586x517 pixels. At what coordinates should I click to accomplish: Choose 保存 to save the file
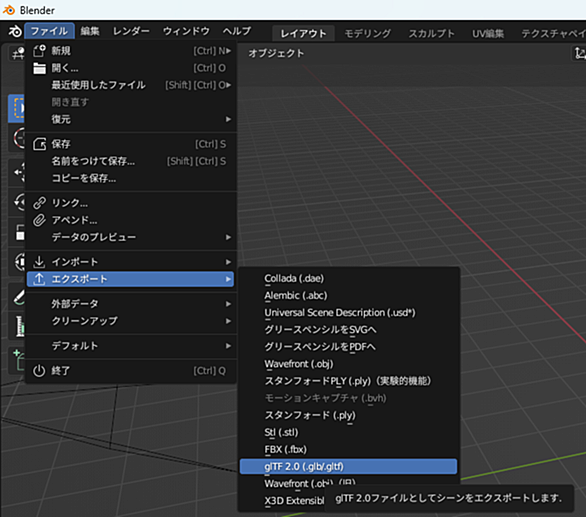[130, 144]
